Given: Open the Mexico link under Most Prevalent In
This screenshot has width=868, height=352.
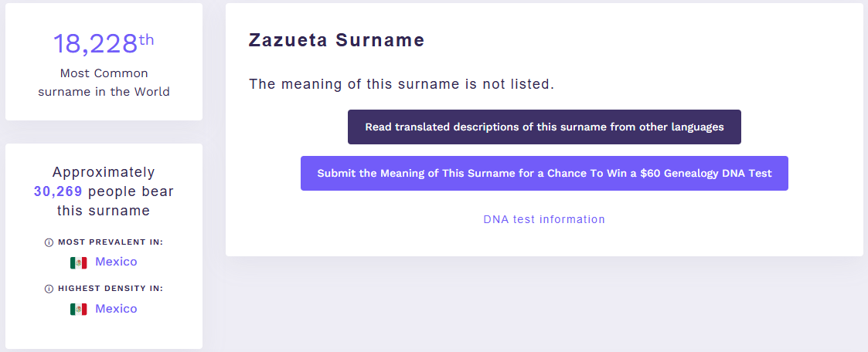Looking at the screenshot, I should click(116, 262).
